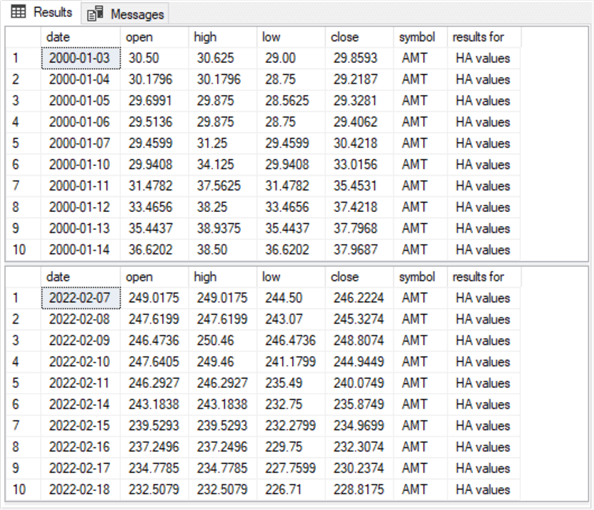Click the open value 237.2496

pos(155,447)
